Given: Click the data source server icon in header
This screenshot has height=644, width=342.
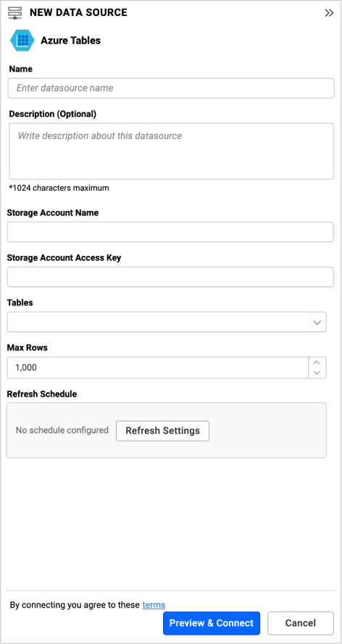Looking at the screenshot, I should [x=15, y=13].
